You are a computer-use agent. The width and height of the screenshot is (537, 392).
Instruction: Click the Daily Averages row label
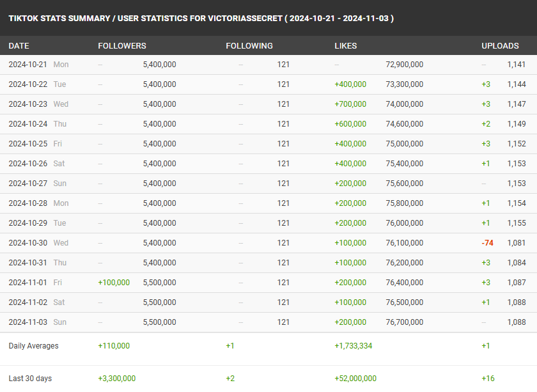coord(33,346)
